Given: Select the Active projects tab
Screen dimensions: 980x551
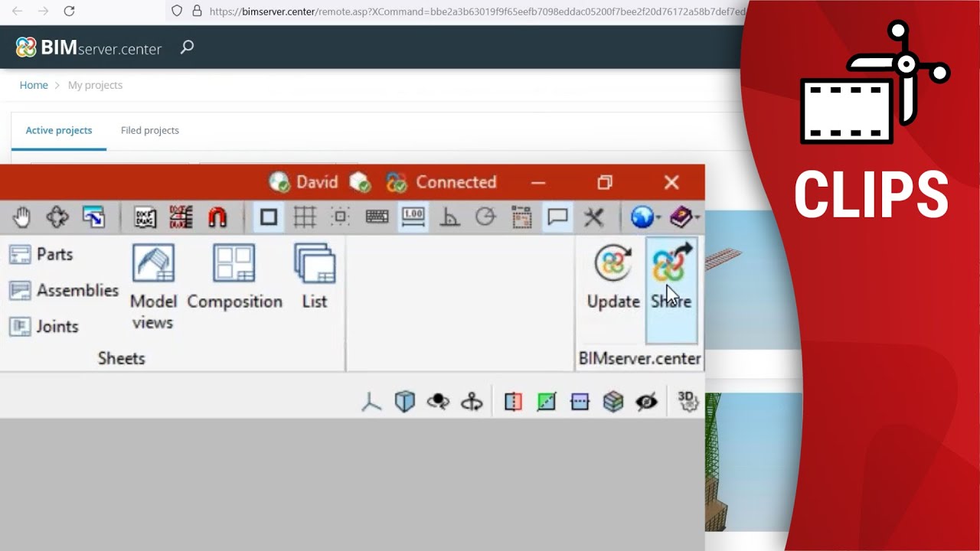Looking at the screenshot, I should point(59,130).
